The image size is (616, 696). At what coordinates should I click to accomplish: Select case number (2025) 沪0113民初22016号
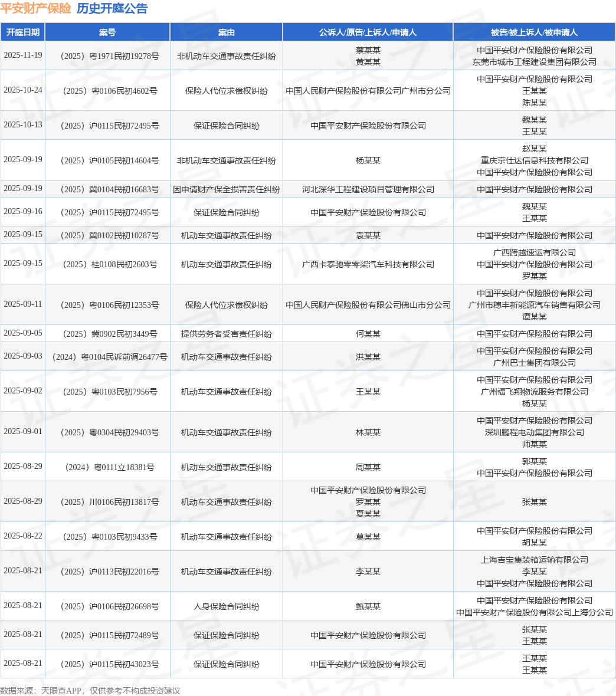click(107, 572)
